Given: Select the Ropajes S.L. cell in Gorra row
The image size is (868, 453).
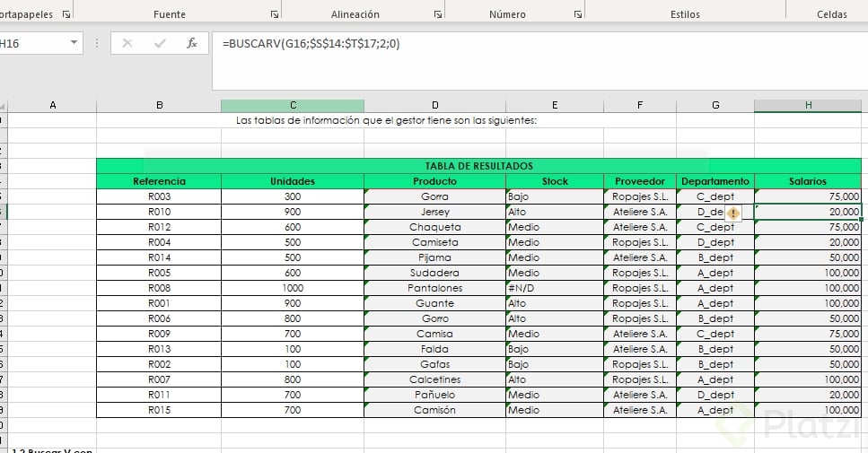Looking at the screenshot, I should 640,197.
